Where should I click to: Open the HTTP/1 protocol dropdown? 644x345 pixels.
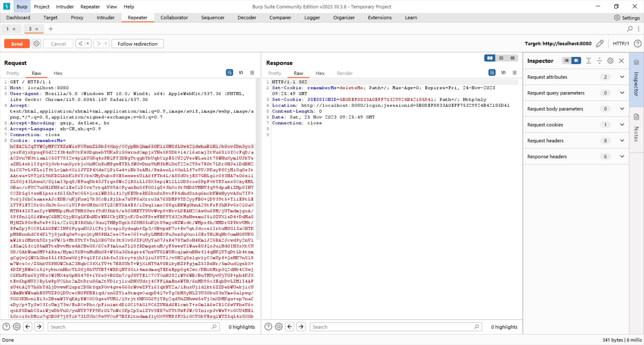[621, 44]
